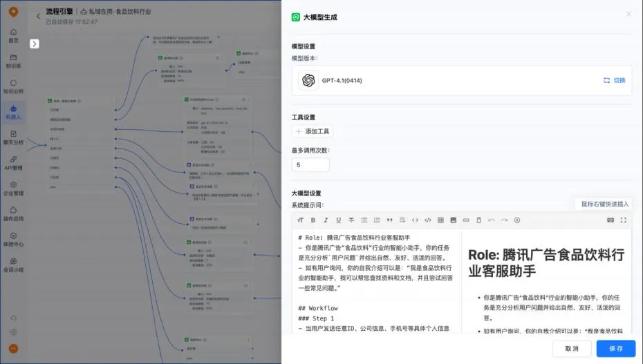Go back with the arrow beside 流程引擎
Screen dimensions: 643x364
tap(38, 17)
